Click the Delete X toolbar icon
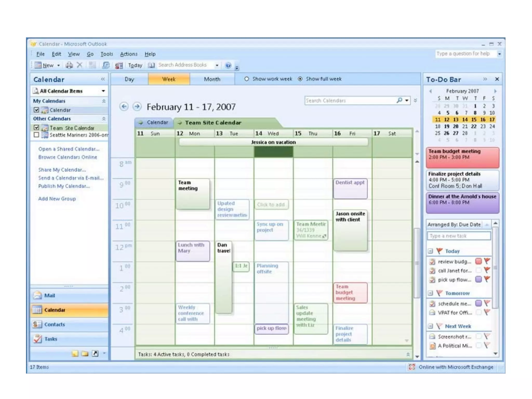 pyautogui.click(x=80, y=65)
